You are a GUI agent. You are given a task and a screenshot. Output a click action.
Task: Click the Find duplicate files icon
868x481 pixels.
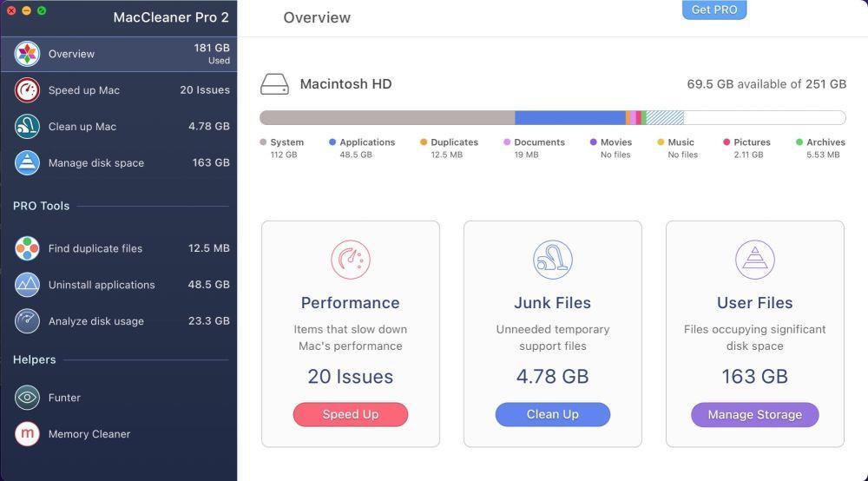point(27,248)
